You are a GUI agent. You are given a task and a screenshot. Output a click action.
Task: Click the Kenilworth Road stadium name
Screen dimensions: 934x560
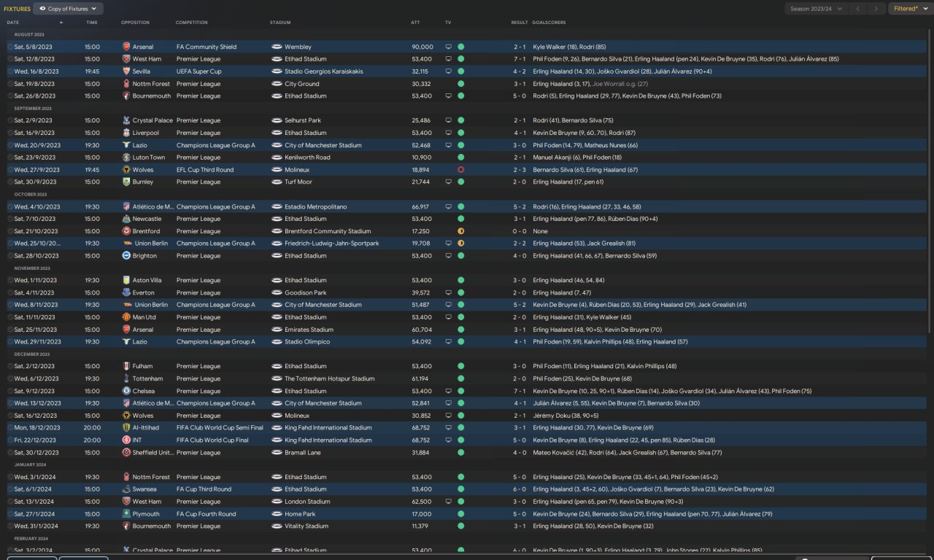[x=307, y=157]
